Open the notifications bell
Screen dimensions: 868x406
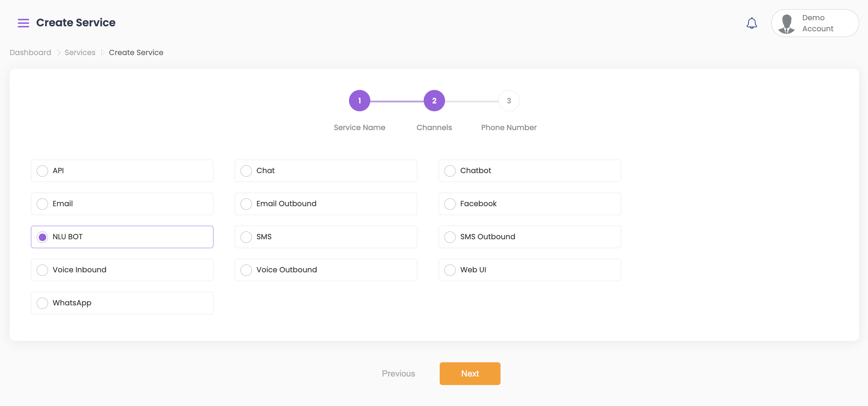pyautogui.click(x=751, y=23)
